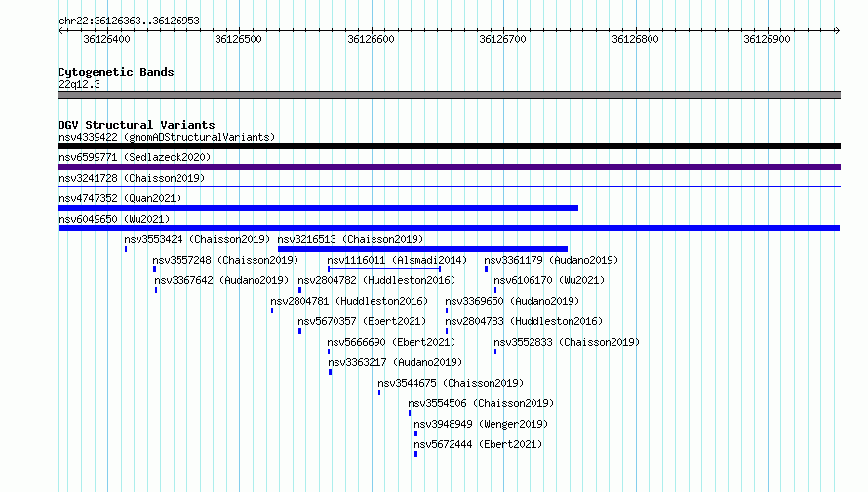Click the blue nsv6049650 Wu2021 bar
Screen dimensions: 868x492
click(449, 228)
